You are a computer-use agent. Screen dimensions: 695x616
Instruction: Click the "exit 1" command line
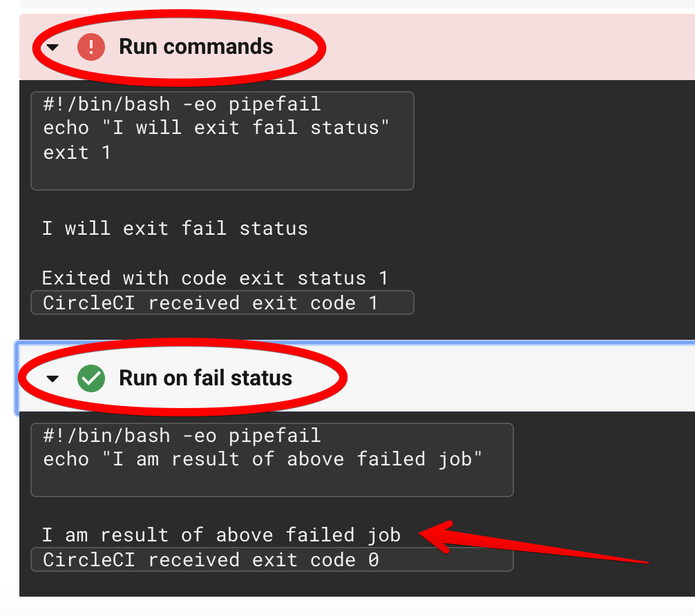click(x=77, y=152)
